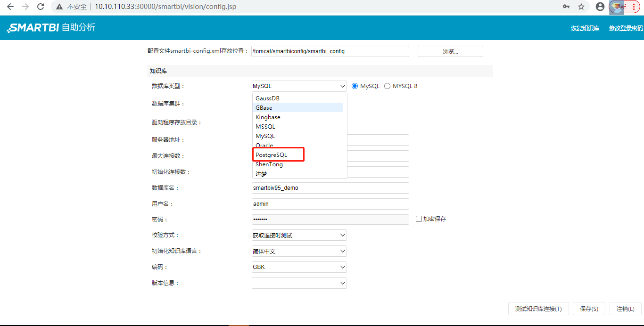Viewport: 644px width, 326px height.
Task: Click the 测试知识库连接(T) button
Action: (538, 309)
